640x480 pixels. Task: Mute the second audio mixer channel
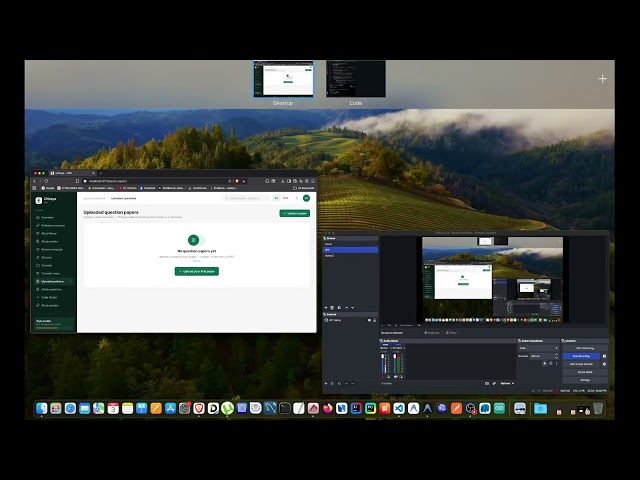pos(396,377)
